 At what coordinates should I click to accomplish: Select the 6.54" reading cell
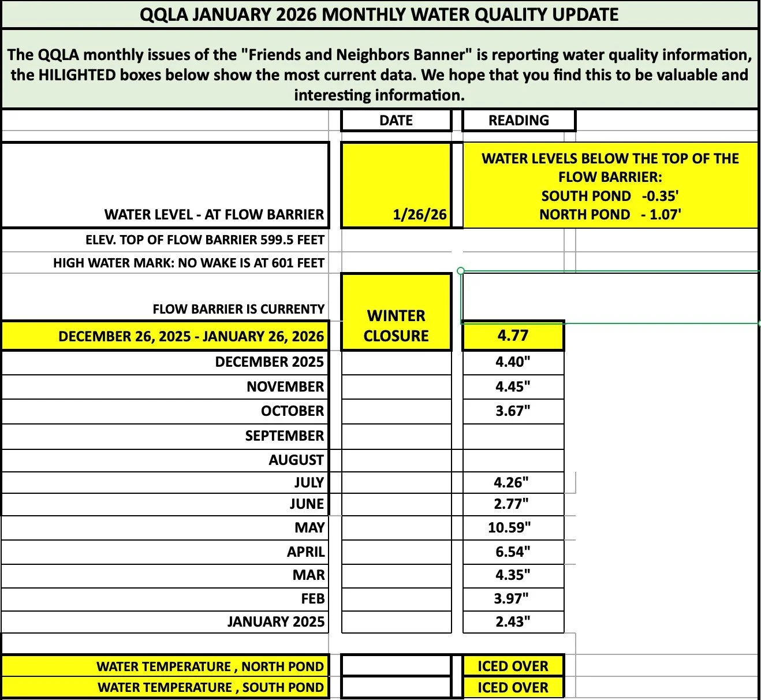point(513,552)
